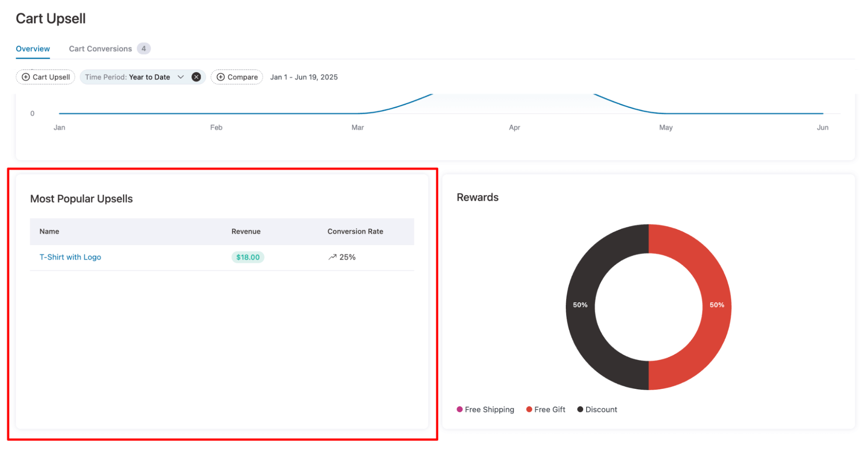This screenshot has width=868, height=454.
Task: Click the Revenue column header
Action: [246, 232]
